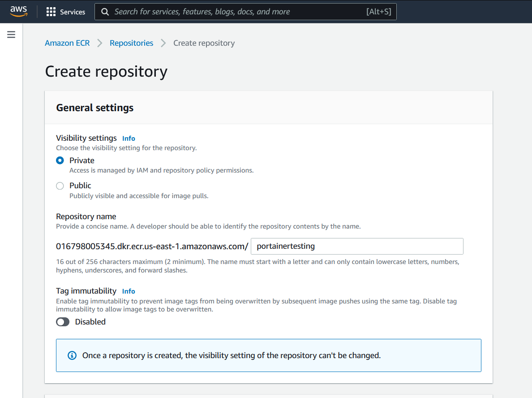Click the [Alt+S] shortcut hint
Image resolution: width=532 pixels, height=398 pixels.
pos(379,12)
